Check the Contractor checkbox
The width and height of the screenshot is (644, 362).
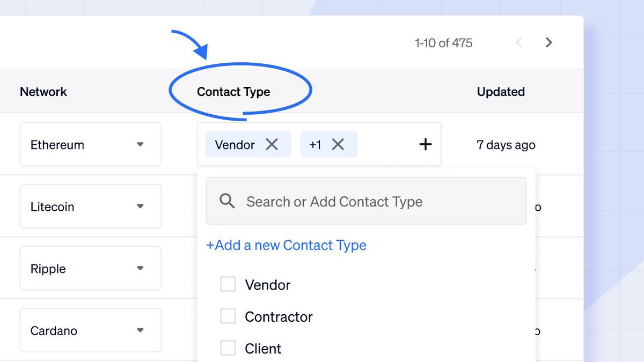228,316
